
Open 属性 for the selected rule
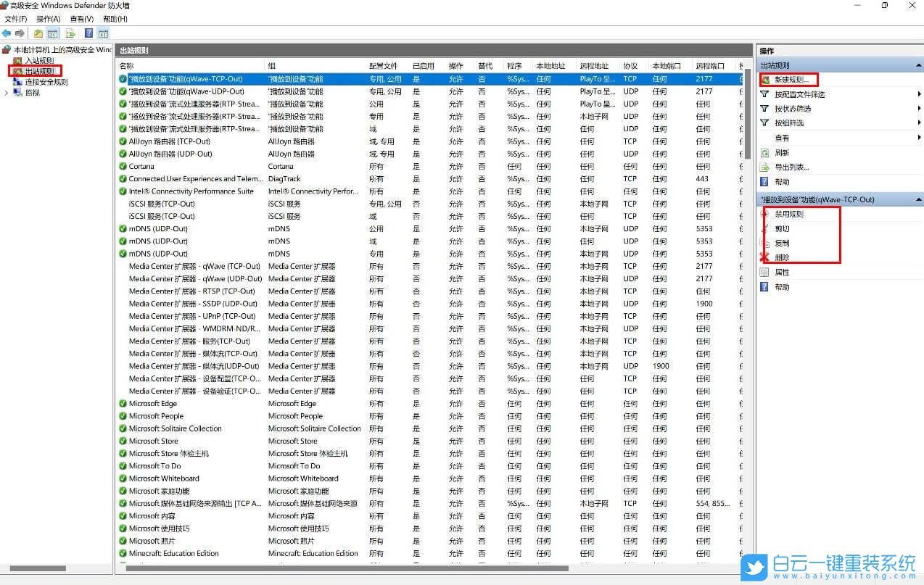click(781, 273)
